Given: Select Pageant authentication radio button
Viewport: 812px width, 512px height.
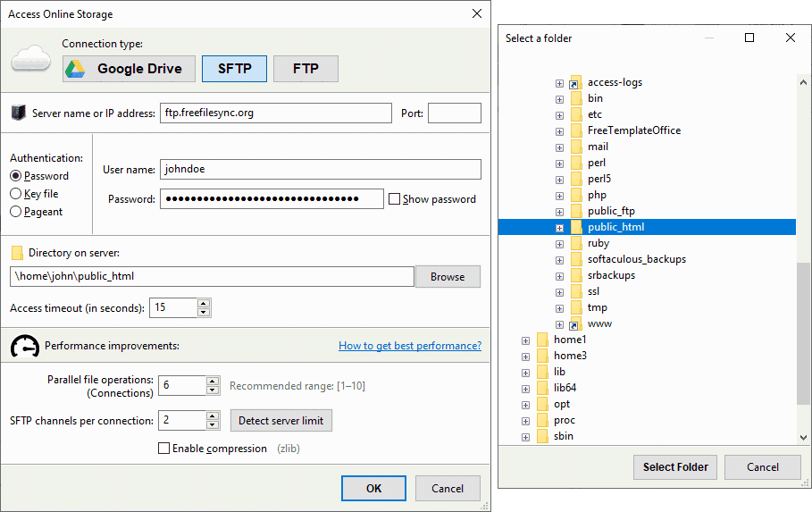Looking at the screenshot, I should (x=15, y=212).
